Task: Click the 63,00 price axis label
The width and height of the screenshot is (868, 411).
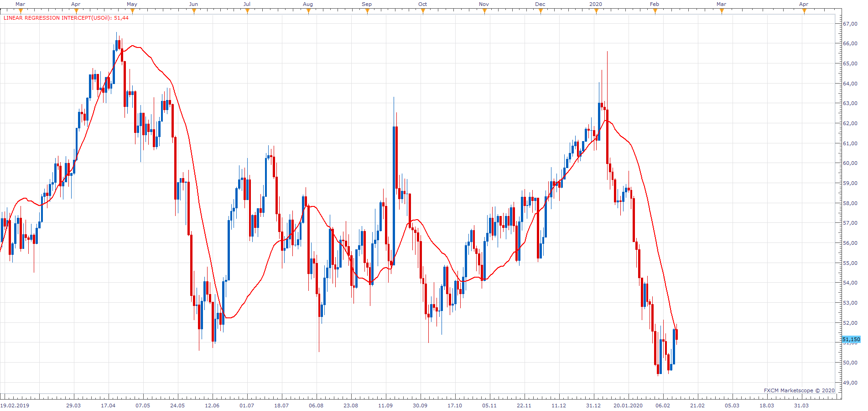Action: point(850,103)
